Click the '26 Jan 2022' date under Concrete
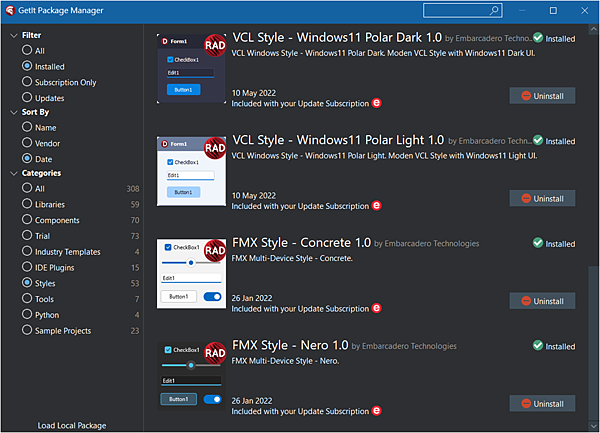The height and width of the screenshot is (433, 600). tap(252, 298)
